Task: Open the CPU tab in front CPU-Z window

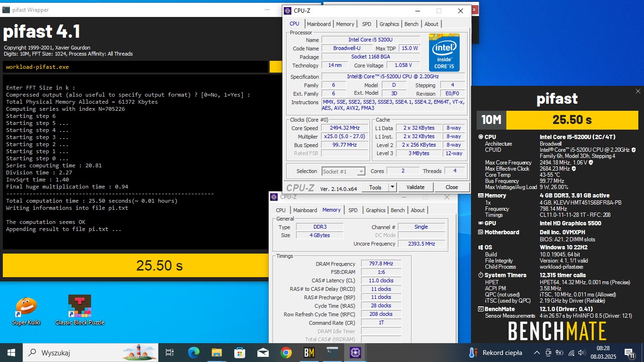Action: point(294,24)
